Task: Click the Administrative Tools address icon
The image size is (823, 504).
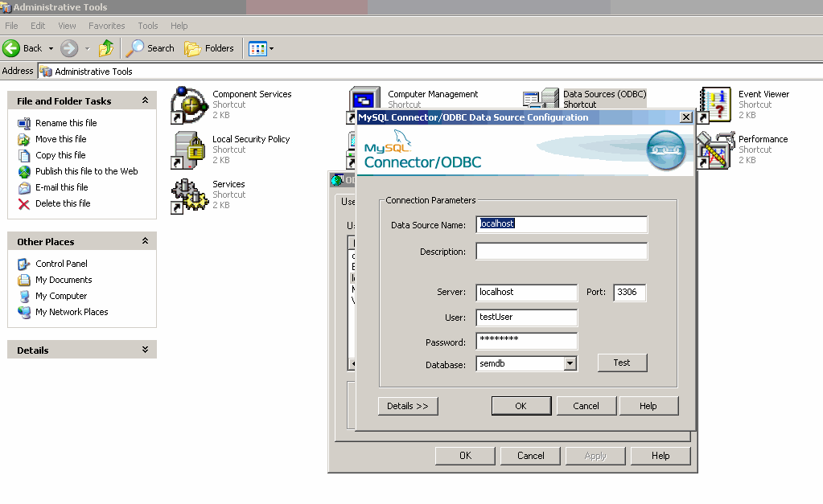Action: 46,72
